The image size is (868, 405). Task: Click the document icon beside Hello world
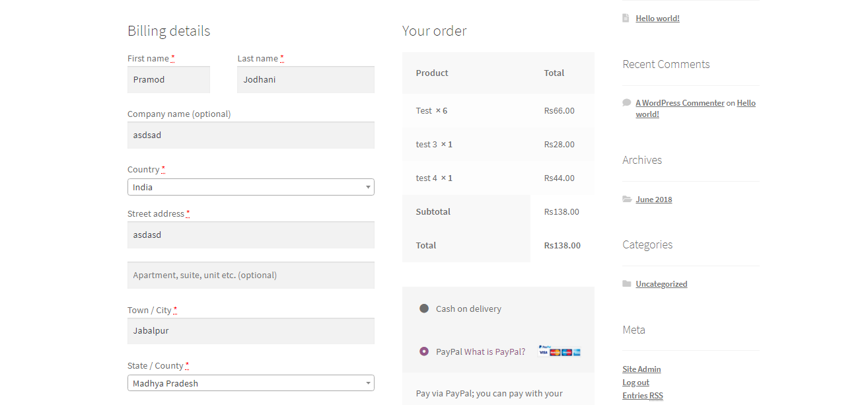coord(626,18)
